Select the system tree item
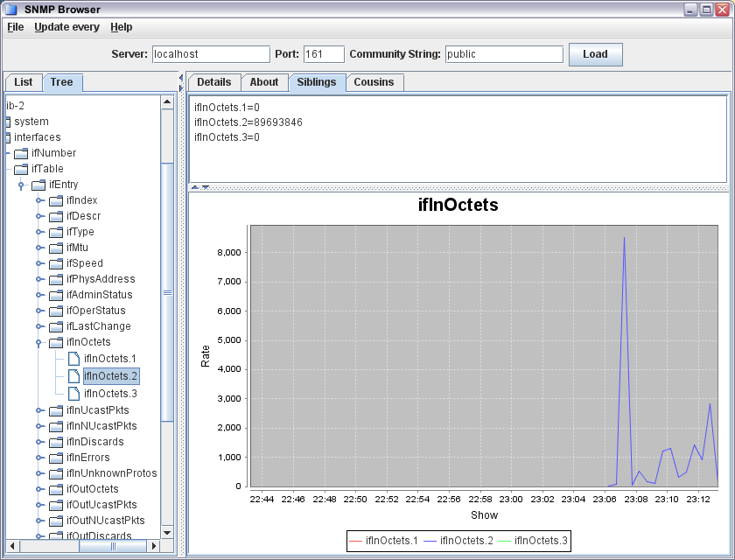735x560 pixels. click(x=31, y=122)
